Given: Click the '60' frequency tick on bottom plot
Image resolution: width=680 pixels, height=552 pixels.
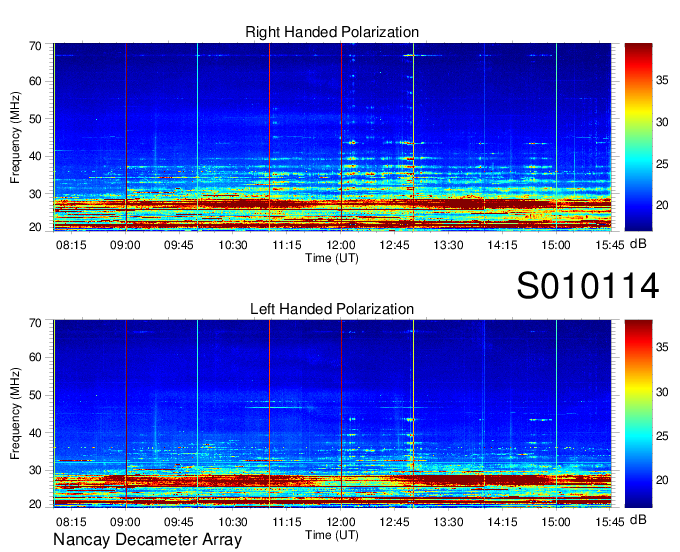Looking at the screenshot, I should click(35, 357).
